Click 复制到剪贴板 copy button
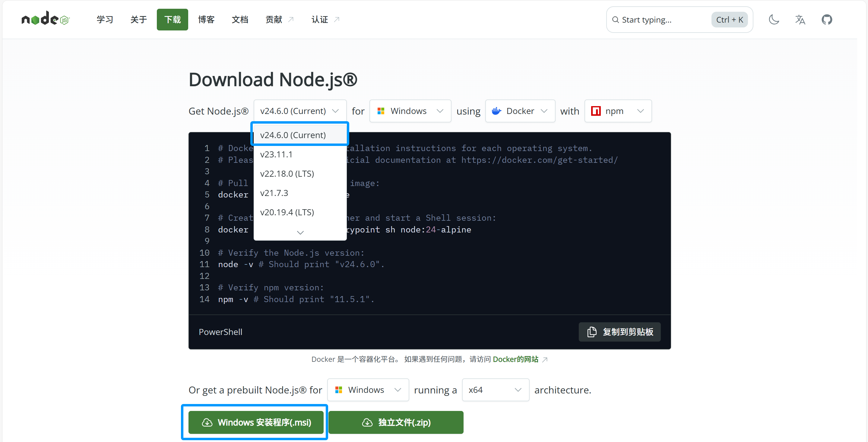868x442 pixels. (x=619, y=332)
